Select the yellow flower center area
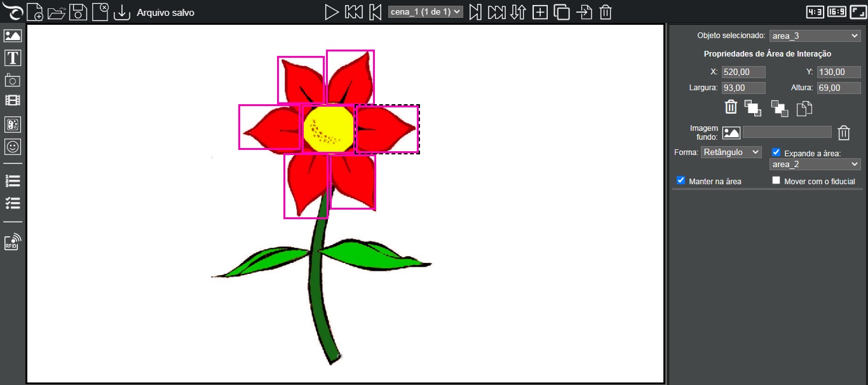Image resolution: width=868 pixels, height=385 pixels. [x=327, y=129]
